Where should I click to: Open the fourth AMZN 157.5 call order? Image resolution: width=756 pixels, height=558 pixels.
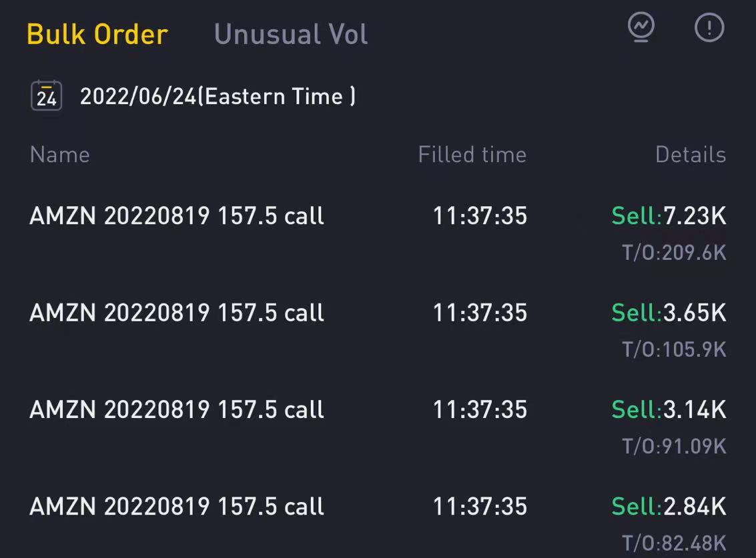(177, 506)
